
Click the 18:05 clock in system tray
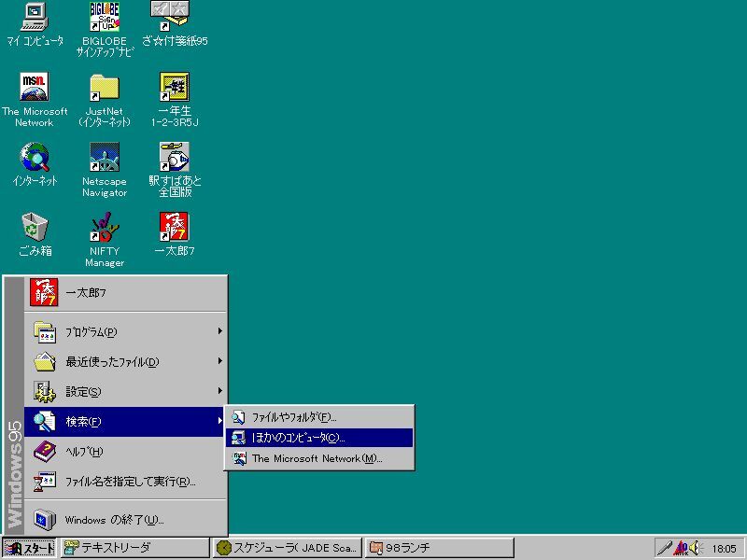724,549
